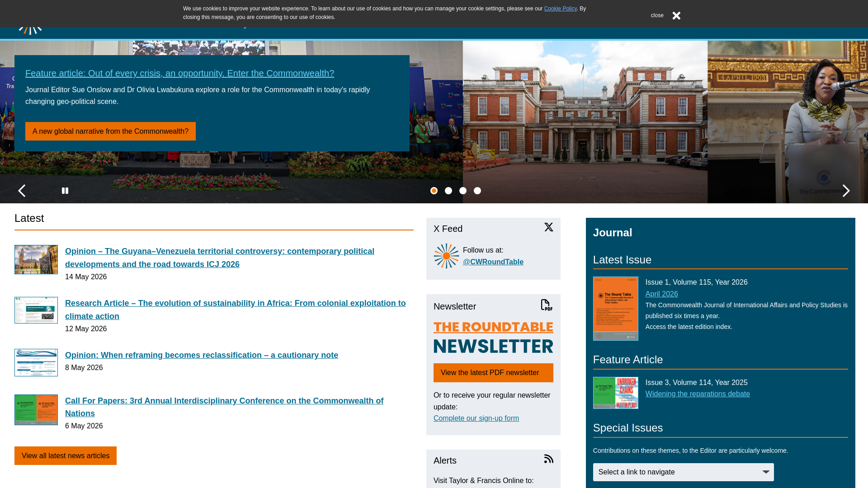Click The Roundtable Newsletter banner image
Image resolution: width=868 pixels, height=488 pixels.
click(493, 338)
